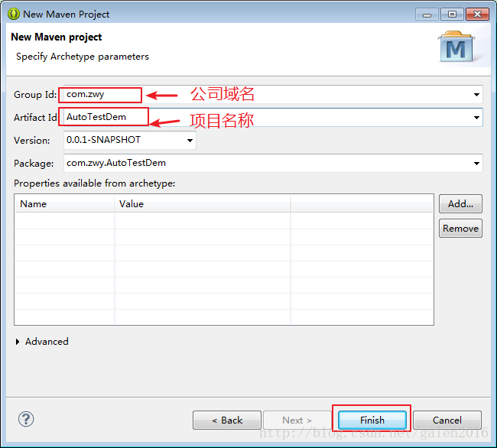Screen dimensions: 497x448
Task: Click the Package field with com.zwy.AutoTestDem
Action: [273, 163]
